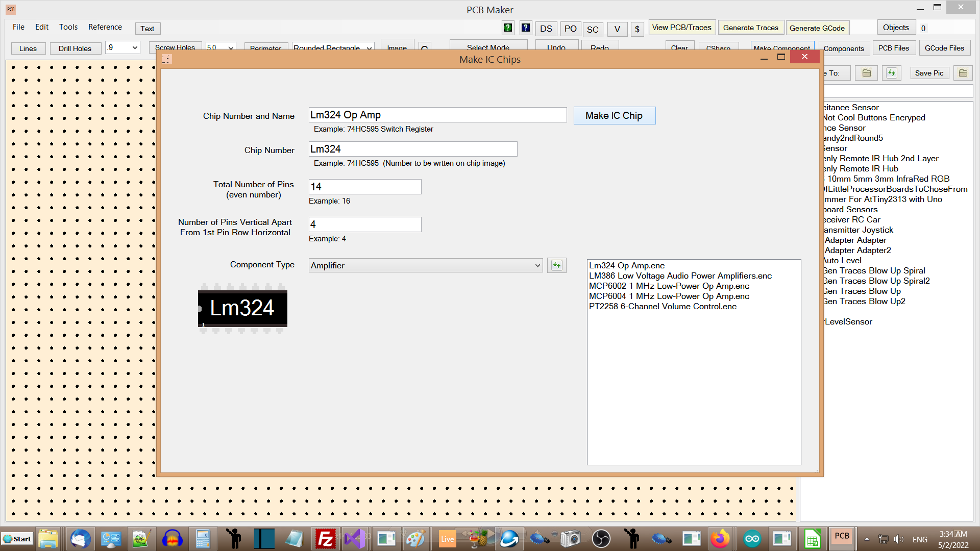Open Visual Studio from the taskbar
980x551 pixels.
click(x=355, y=539)
